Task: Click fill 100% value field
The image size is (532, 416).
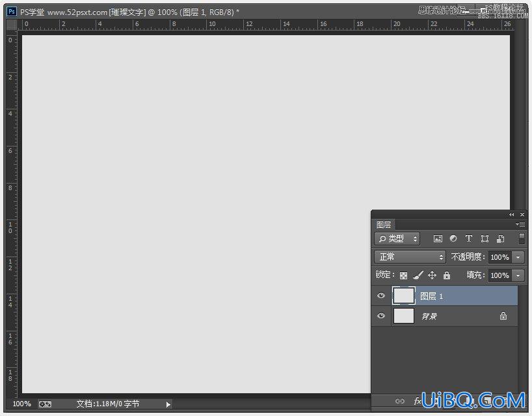Action: coord(500,275)
